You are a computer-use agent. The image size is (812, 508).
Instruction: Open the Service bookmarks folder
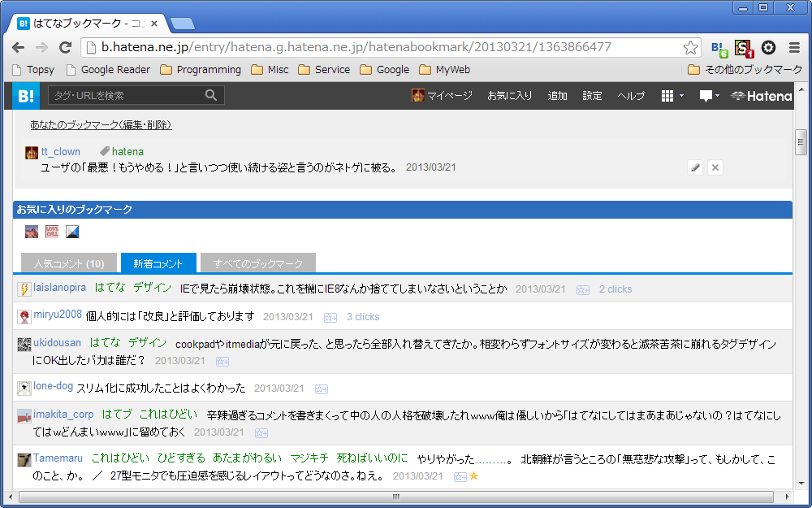[x=324, y=70]
